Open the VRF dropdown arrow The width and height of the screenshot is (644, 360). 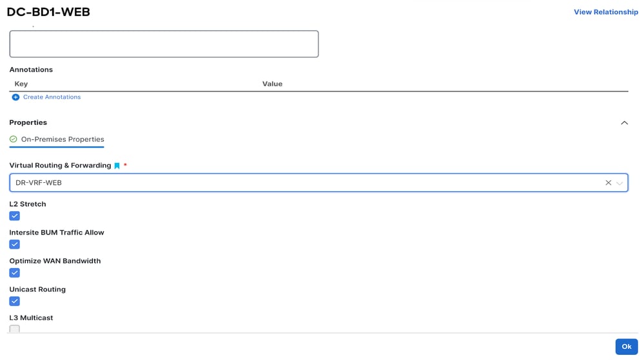click(620, 183)
